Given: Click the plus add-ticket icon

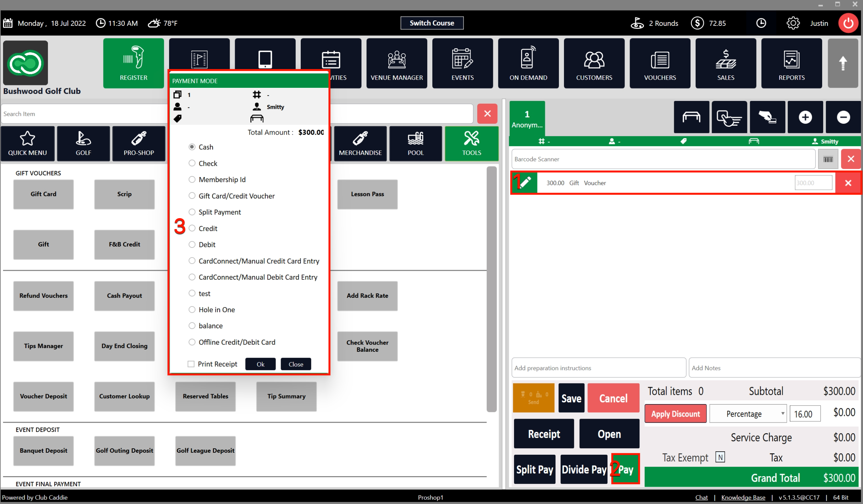Looking at the screenshot, I should pyautogui.click(x=805, y=117).
